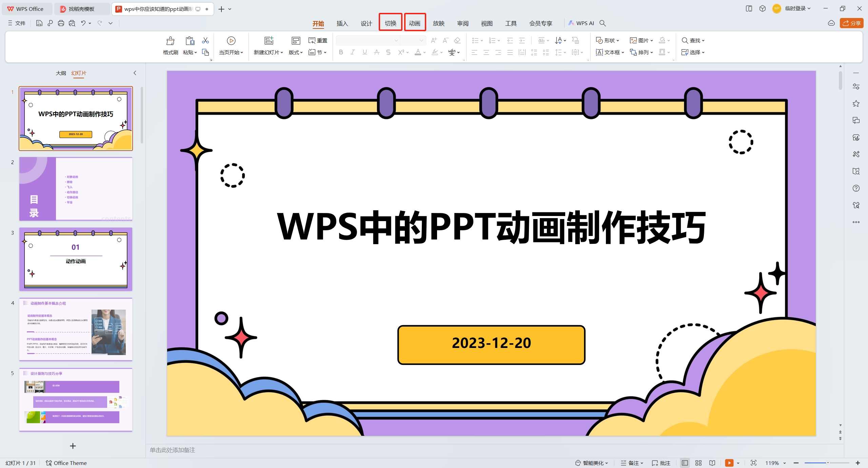This screenshot has width=868, height=468.
Task: Toggle center text alignment
Action: [x=486, y=52]
